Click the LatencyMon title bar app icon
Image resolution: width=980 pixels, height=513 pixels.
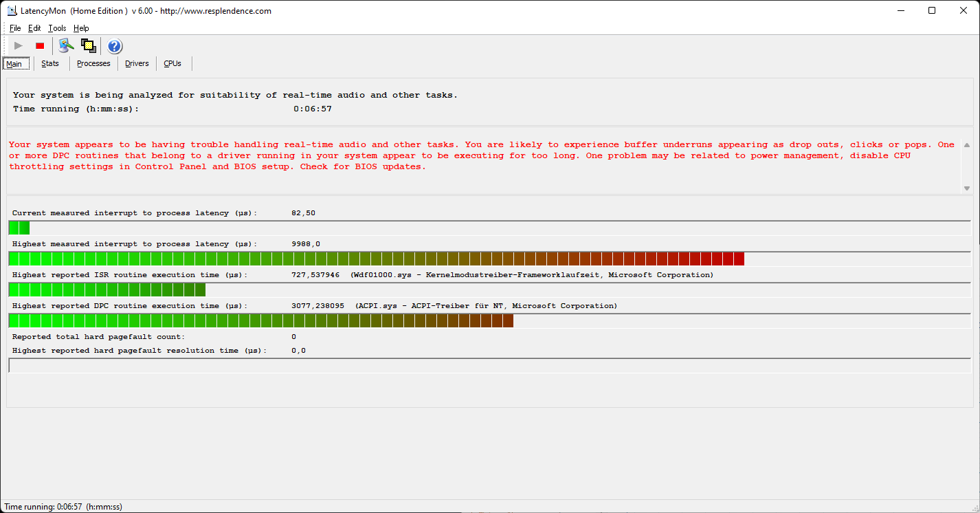click(12, 11)
